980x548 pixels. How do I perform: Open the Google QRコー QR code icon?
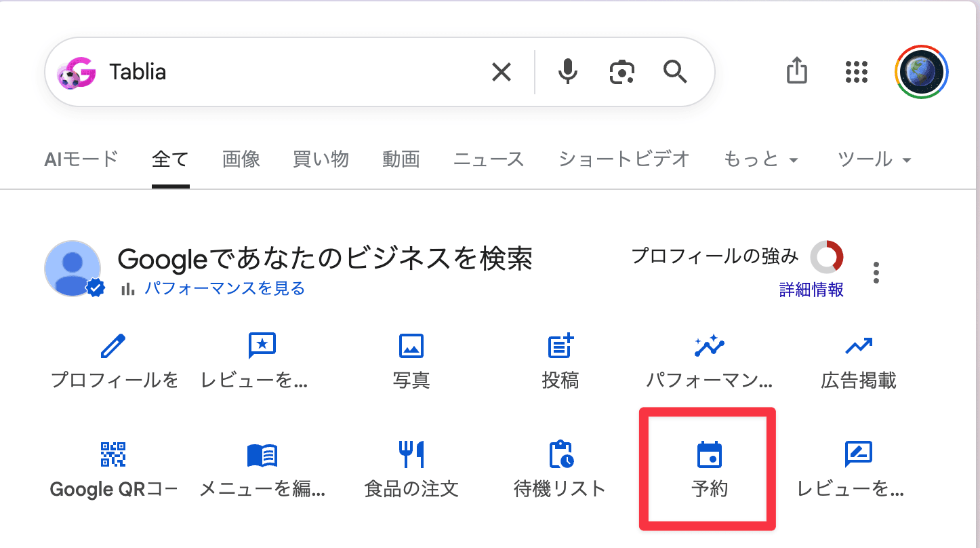[x=113, y=454]
